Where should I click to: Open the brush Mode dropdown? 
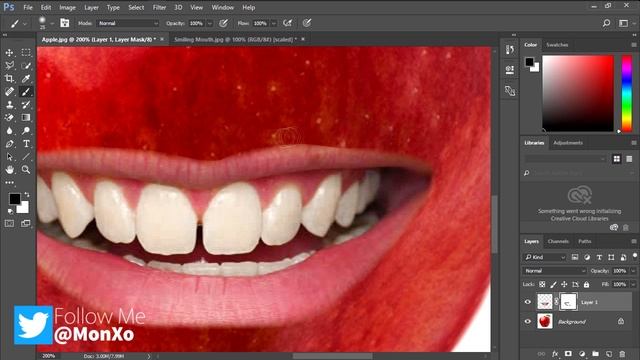(128, 23)
